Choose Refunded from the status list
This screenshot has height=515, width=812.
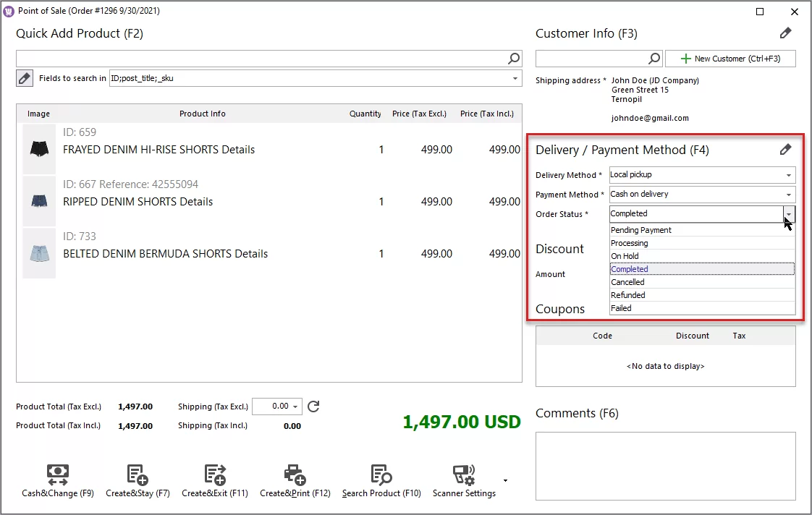pyautogui.click(x=627, y=294)
